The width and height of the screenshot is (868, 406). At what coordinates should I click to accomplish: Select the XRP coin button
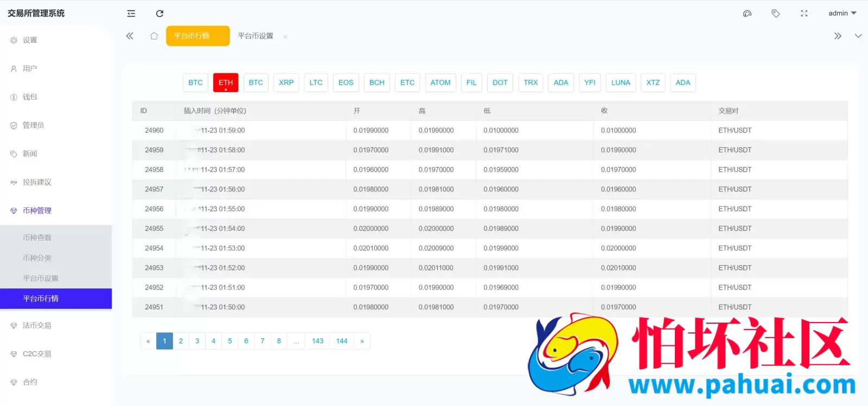[286, 82]
